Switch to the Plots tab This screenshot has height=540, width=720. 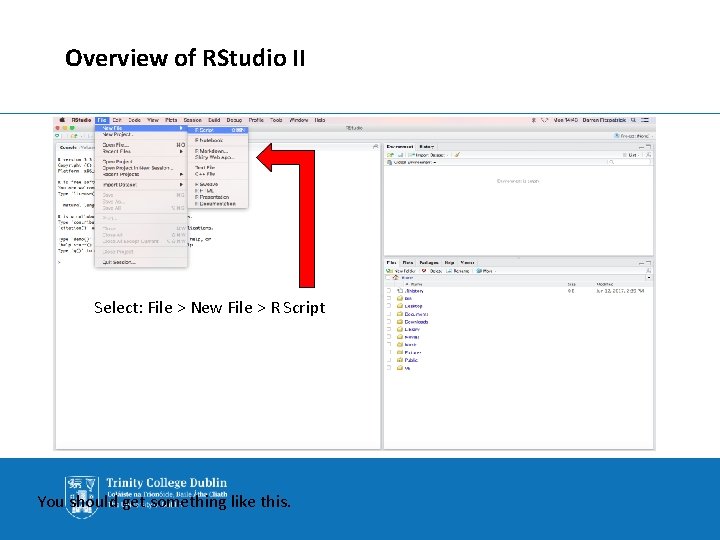pos(408,263)
